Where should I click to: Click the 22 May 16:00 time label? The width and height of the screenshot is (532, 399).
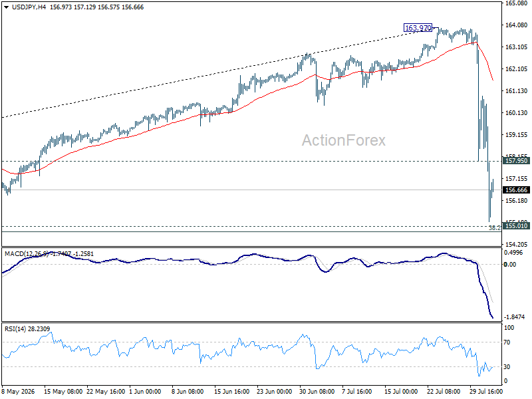pos(106,392)
